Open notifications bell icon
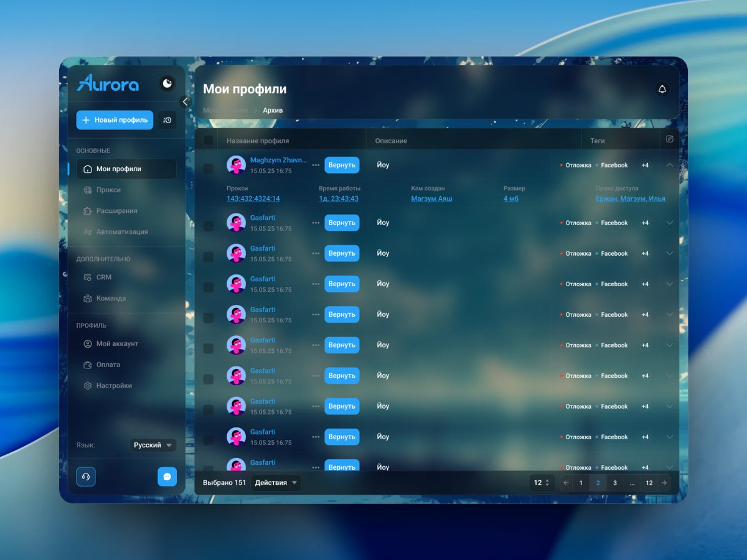The width and height of the screenshot is (747, 560). click(x=662, y=90)
